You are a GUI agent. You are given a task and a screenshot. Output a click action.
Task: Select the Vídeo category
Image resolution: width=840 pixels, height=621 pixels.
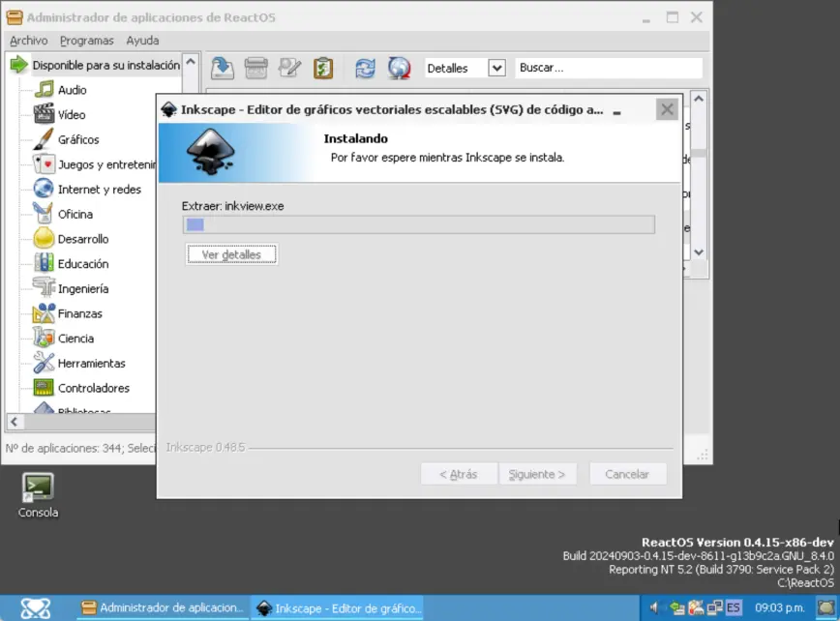[72, 114]
